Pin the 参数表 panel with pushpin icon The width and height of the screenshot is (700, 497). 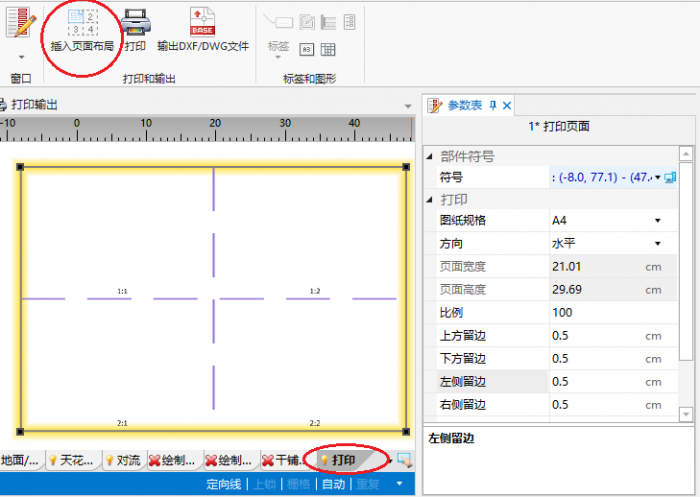pyautogui.click(x=492, y=105)
